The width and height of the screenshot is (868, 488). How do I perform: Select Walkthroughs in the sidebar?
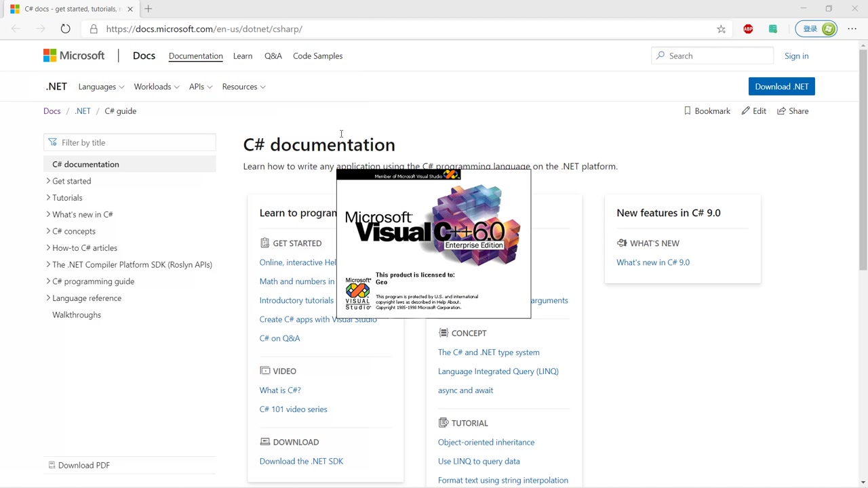pos(77,315)
